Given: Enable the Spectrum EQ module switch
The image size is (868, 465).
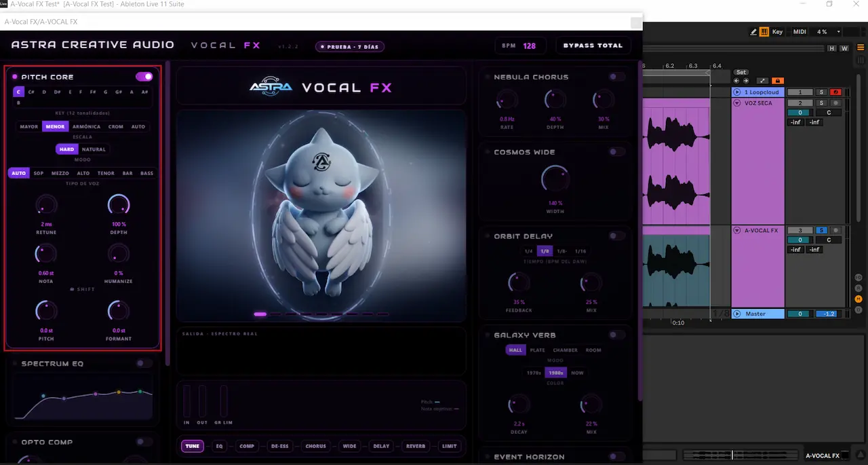Looking at the screenshot, I should click(144, 363).
